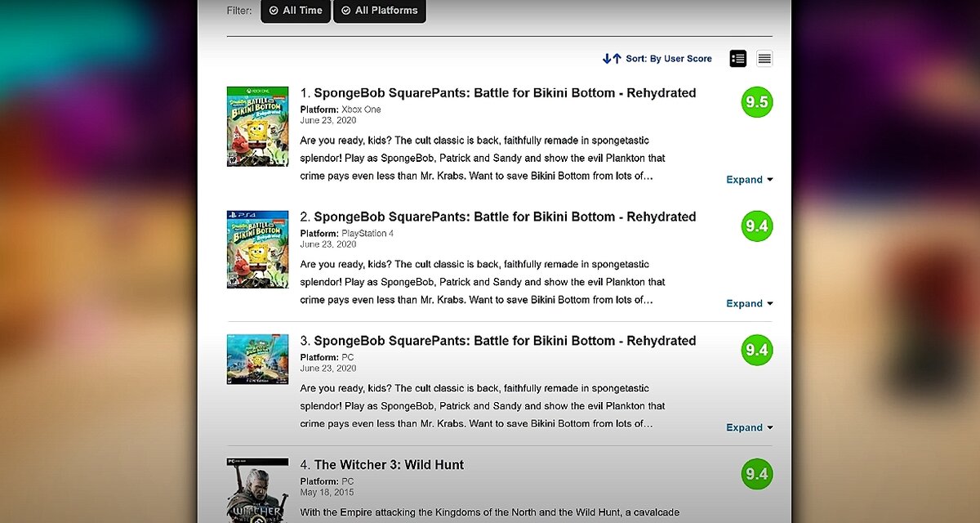980x523 pixels.
Task: Expand the PlayStation 4 Rehydrated description
Action: 747,303
